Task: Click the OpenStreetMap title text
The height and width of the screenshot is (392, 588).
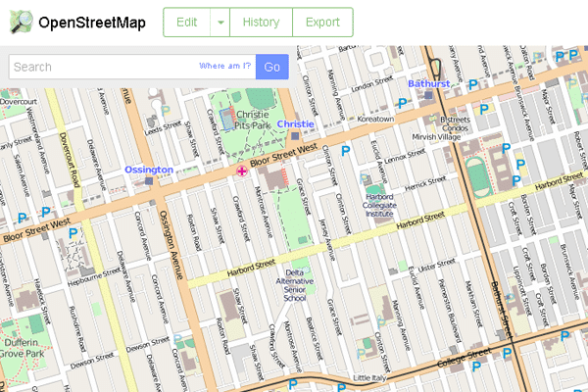Action: [x=92, y=23]
